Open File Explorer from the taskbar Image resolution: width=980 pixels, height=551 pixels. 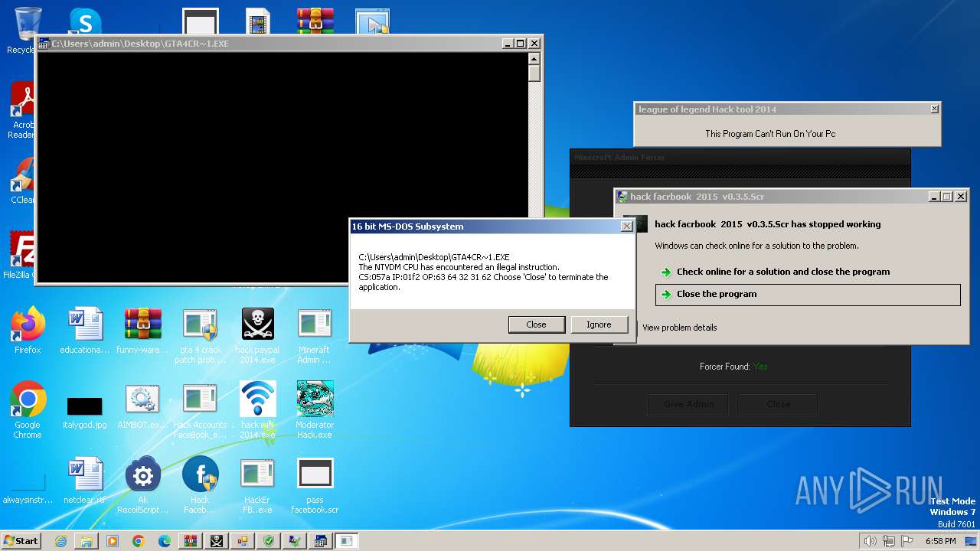coord(87,541)
